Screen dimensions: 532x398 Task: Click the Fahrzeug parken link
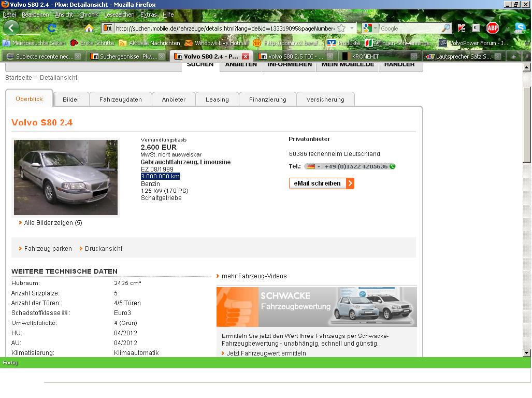[x=48, y=249]
